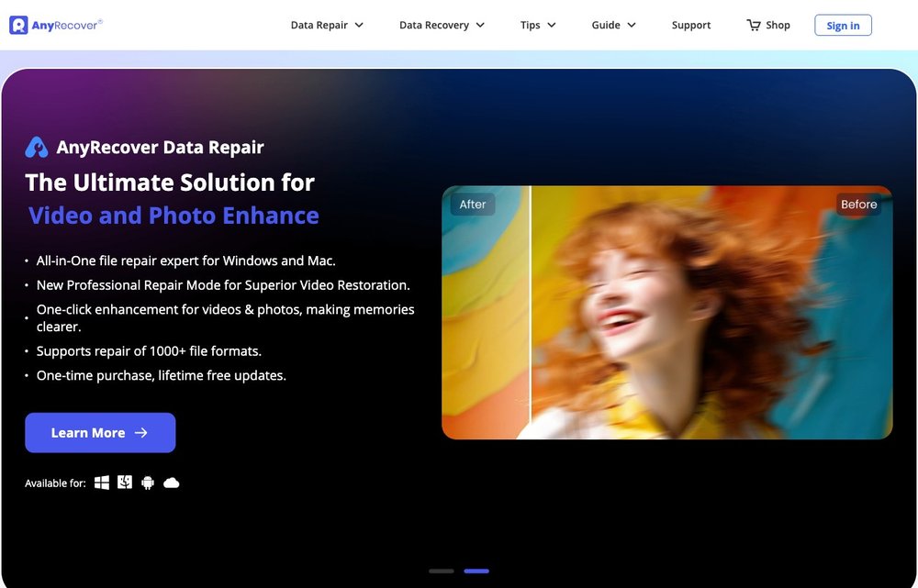The height and width of the screenshot is (588, 918).
Task: Expand the Tips chevron arrow
Action: pos(552,25)
